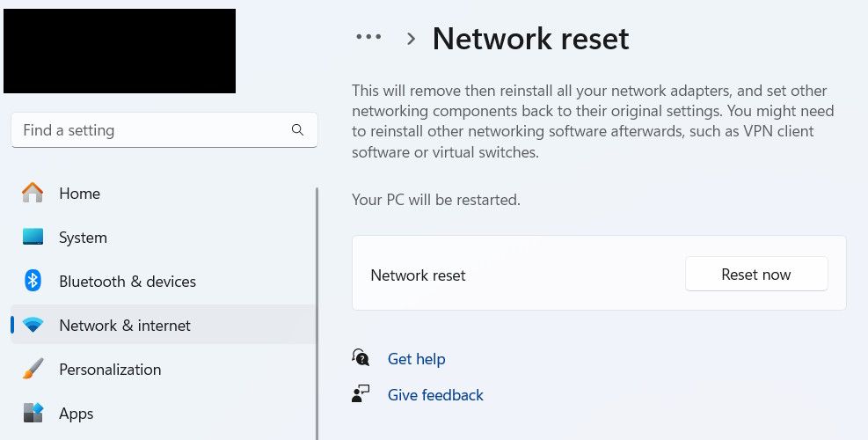868x440 pixels.
Task: Click the Network reset page title
Action: [x=530, y=38]
